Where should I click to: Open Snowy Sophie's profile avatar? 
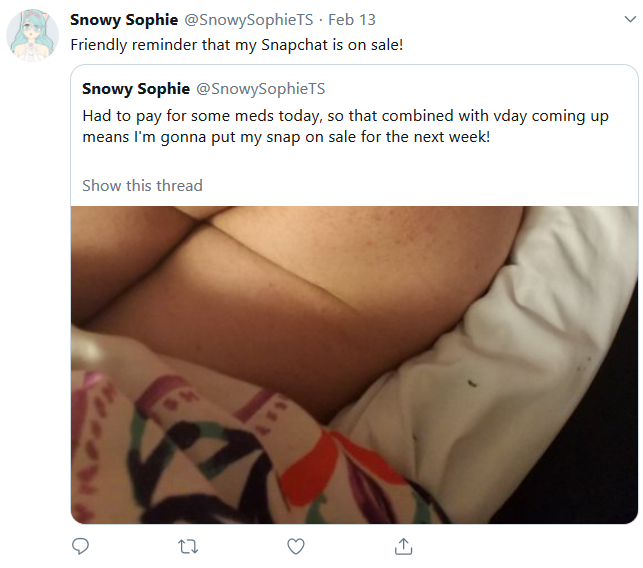[x=32, y=35]
